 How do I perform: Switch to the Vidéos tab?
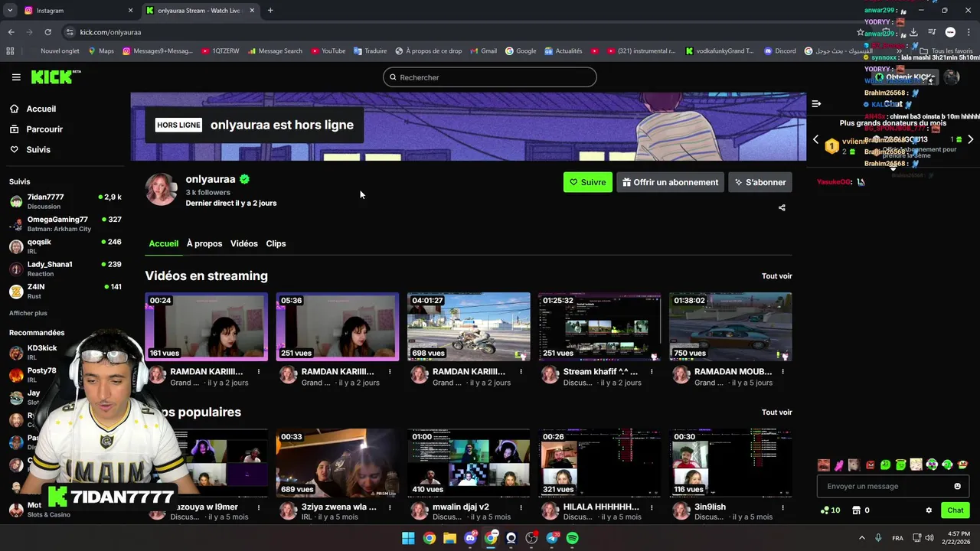pos(244,243)
